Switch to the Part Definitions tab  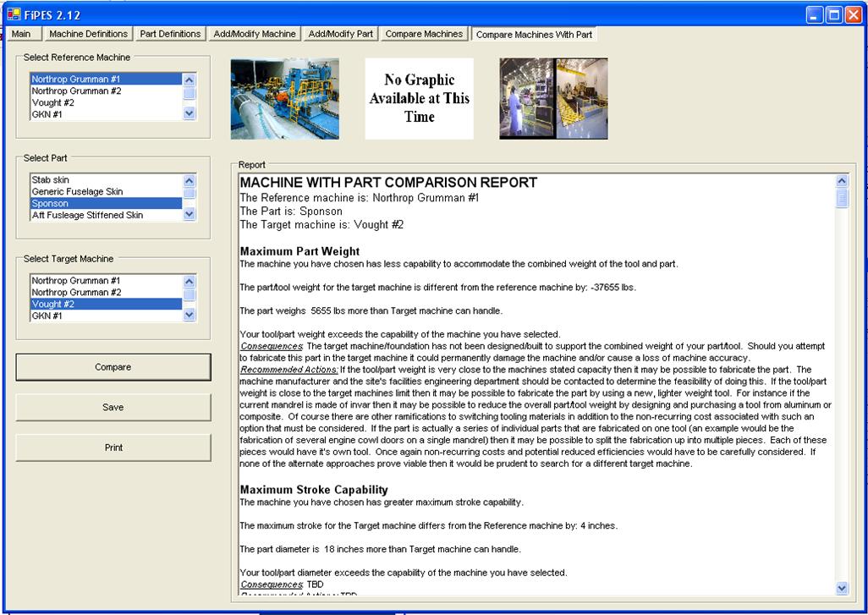tap(170, 34)
